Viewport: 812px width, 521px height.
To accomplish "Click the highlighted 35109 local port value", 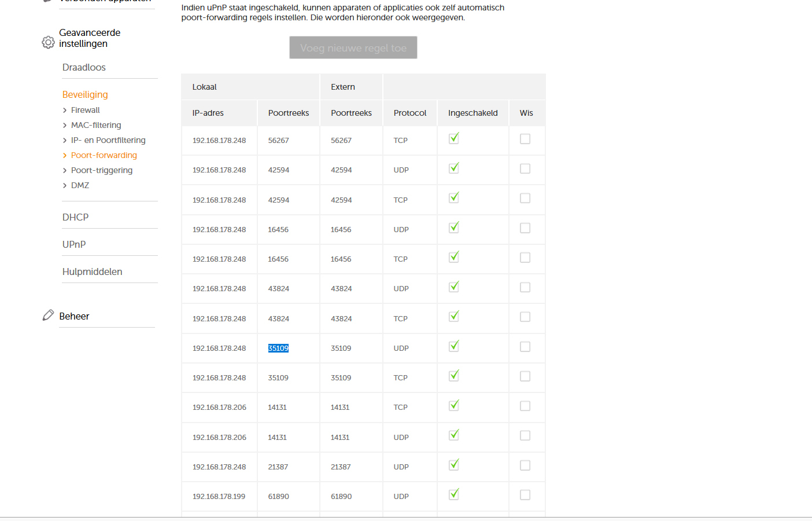I will (278, 348).
